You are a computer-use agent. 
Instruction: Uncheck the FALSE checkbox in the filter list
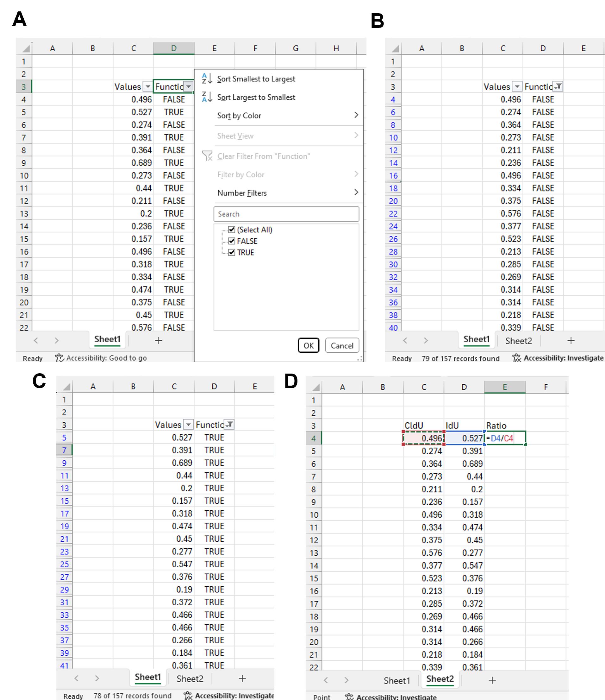[x=232, y=241]
